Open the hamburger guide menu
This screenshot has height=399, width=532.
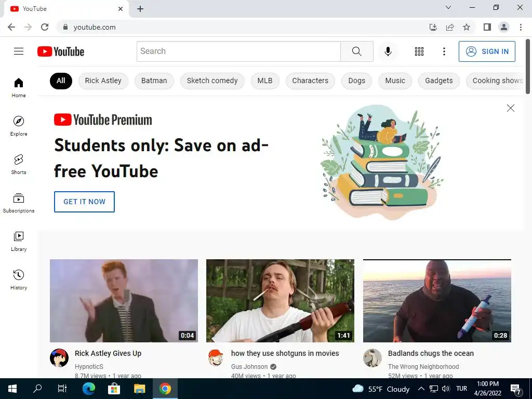(19, 51)
